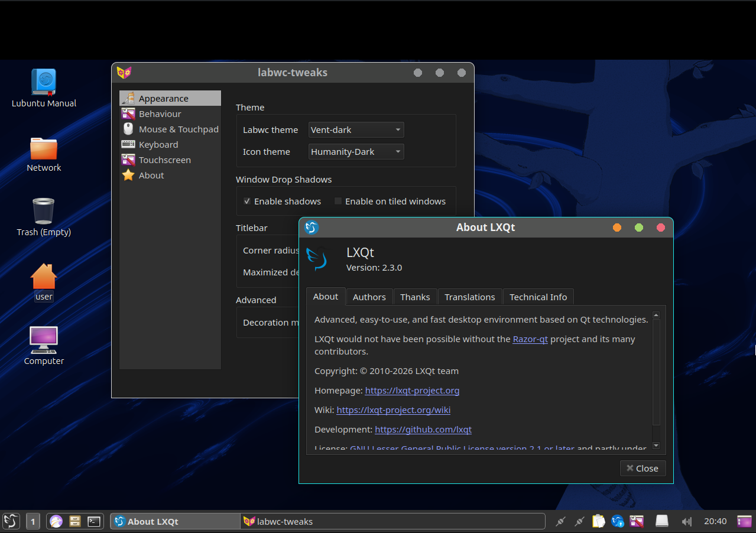Open the Touchscreen settings section
Screen dimensions: 756x533
[x=165, y=160]
